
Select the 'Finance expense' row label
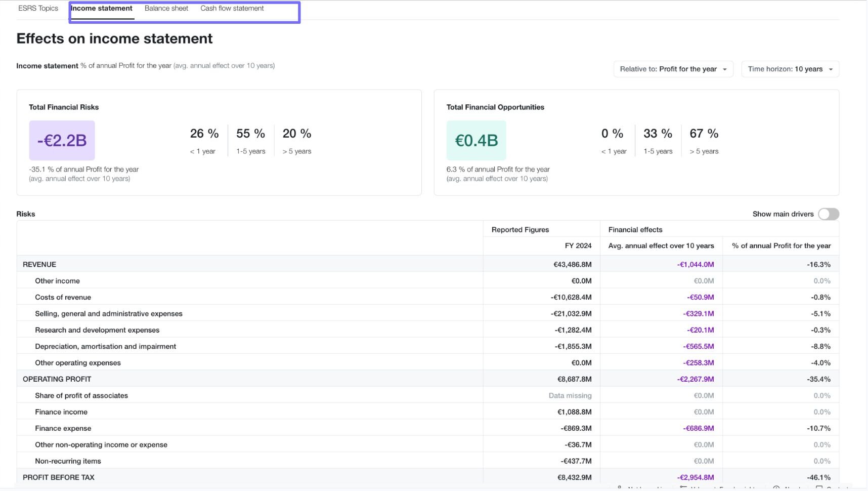pos(63,428)
